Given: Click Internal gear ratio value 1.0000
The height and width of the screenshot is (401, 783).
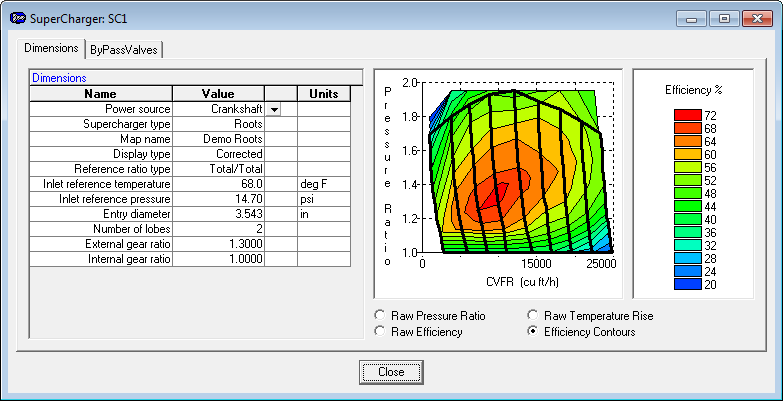Looking at the screenshot, I should 218,259.
